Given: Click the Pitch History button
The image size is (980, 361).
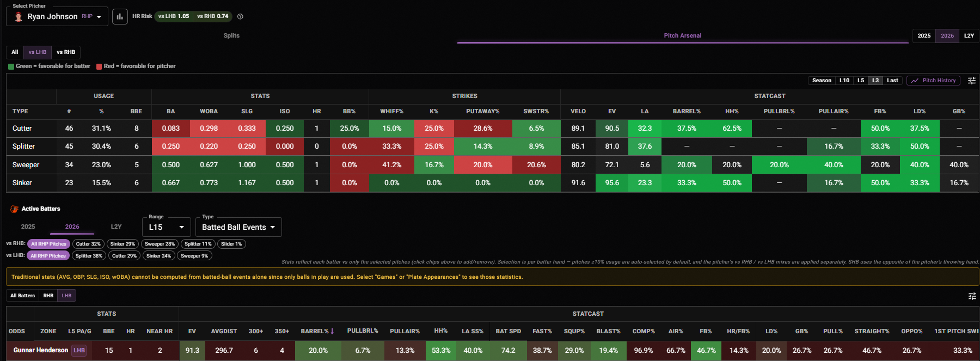Looking at the screenshot, I should point(934,81).
